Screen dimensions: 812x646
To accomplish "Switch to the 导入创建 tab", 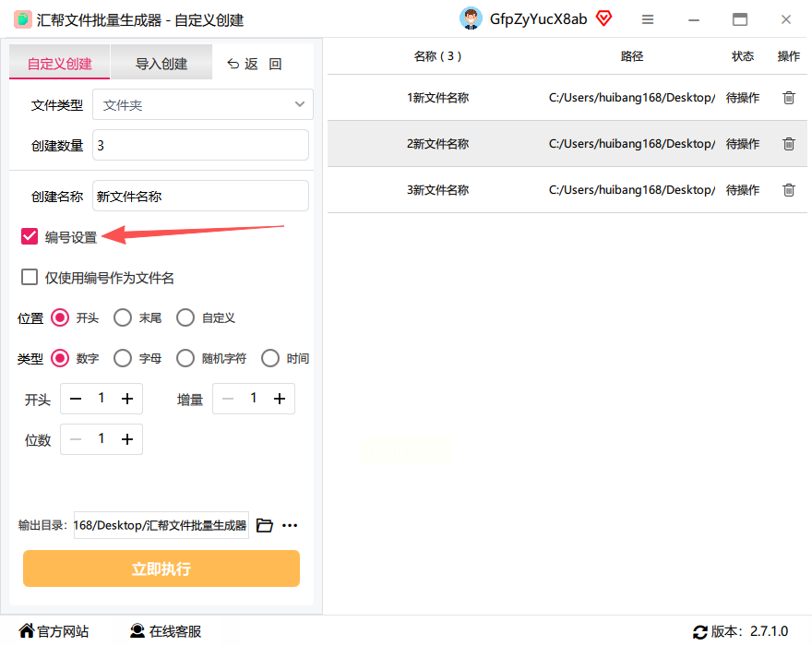I will (x=161, y=63).
